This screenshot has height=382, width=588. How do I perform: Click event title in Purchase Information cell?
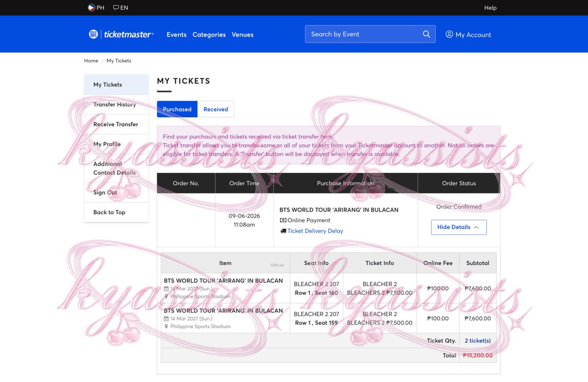339,210
